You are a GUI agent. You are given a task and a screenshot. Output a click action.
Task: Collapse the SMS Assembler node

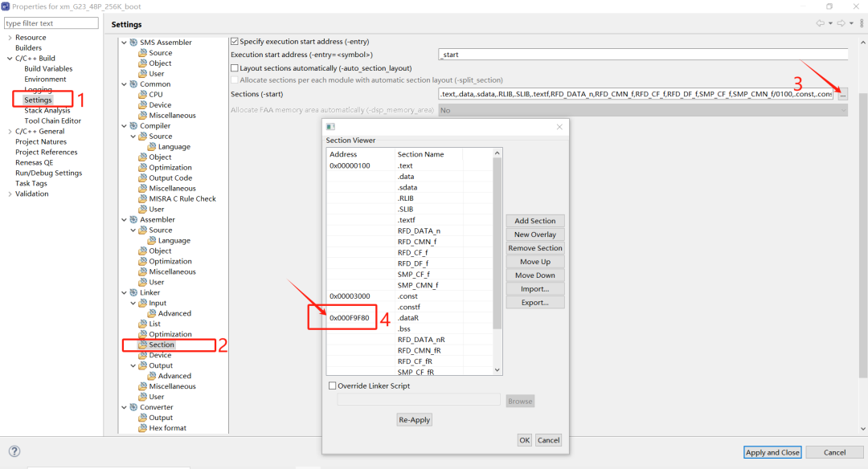click(x=124, y=42)
